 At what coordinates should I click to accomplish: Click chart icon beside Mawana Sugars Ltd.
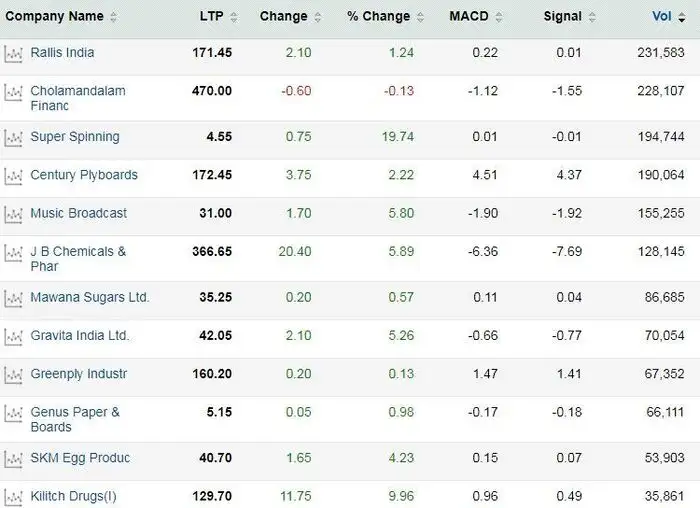pos(13,298)
